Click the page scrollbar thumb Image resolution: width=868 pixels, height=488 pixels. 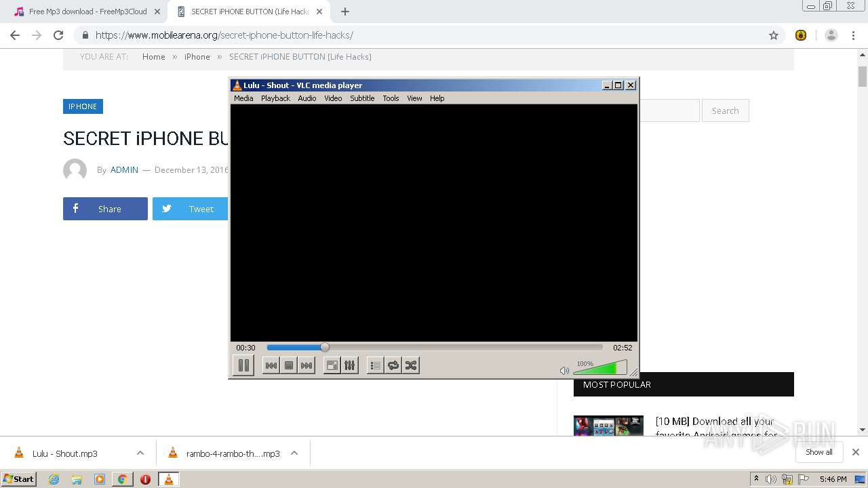[x=863, y=76]
